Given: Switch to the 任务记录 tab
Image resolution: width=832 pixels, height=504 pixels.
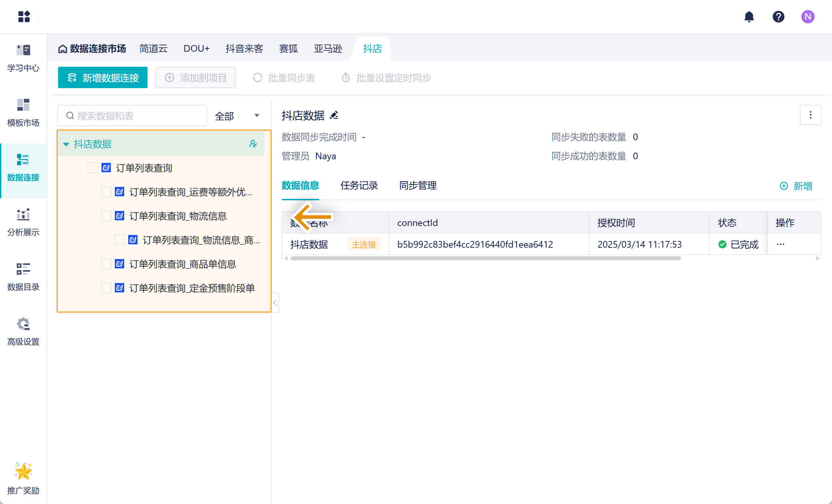Looking at the screenshot, I should (359, 185).
